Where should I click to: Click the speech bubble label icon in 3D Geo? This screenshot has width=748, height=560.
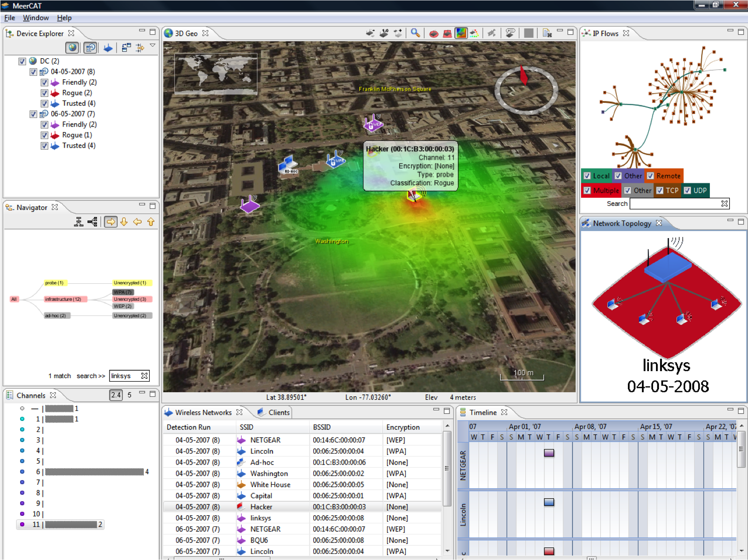(x=510, y=33)
